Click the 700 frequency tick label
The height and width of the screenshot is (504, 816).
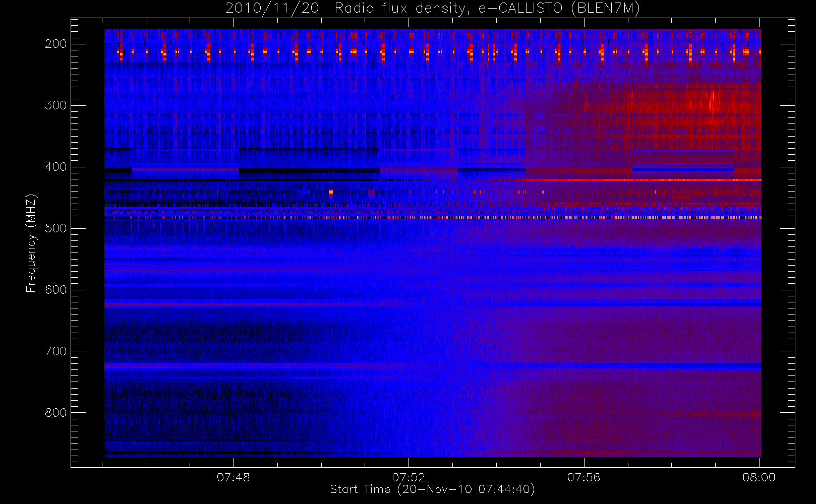56,351
